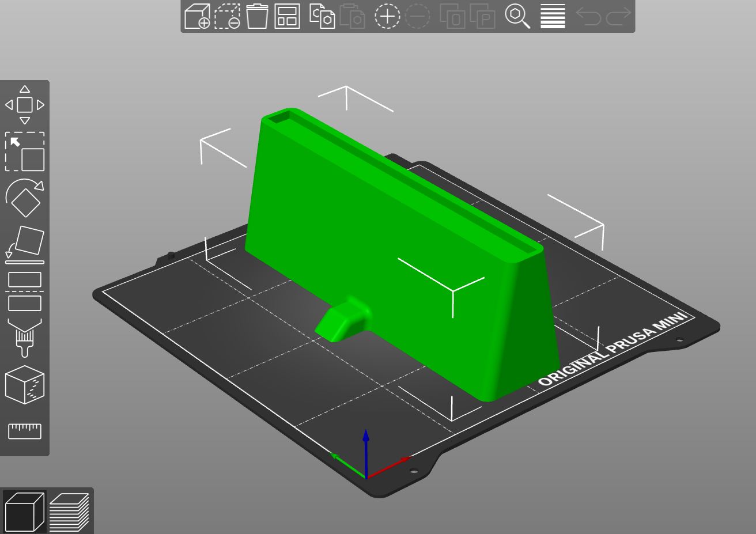756x534 pixels.
Task: Select the Scale tool
Action: pyautogui.click(x=25, y=152)
